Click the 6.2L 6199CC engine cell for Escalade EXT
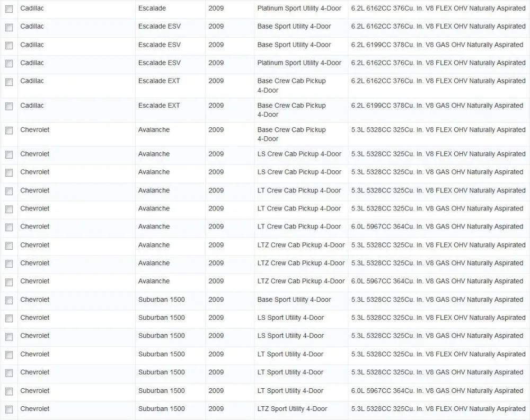Viewport: 530px width, 420px height. (437, 106)
